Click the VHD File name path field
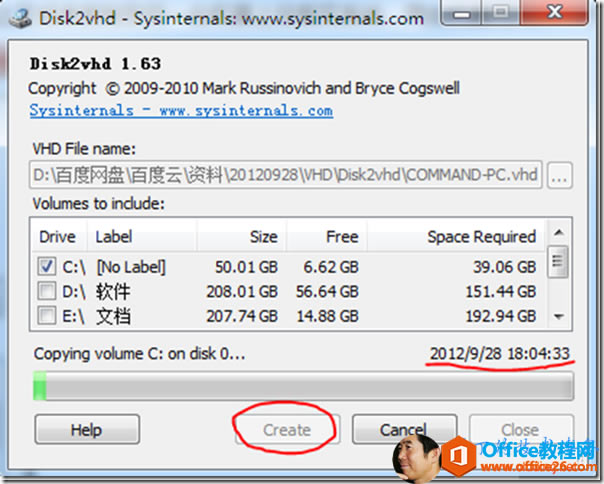The height and width of the screenshot is (484, 604). click(285, 175)
